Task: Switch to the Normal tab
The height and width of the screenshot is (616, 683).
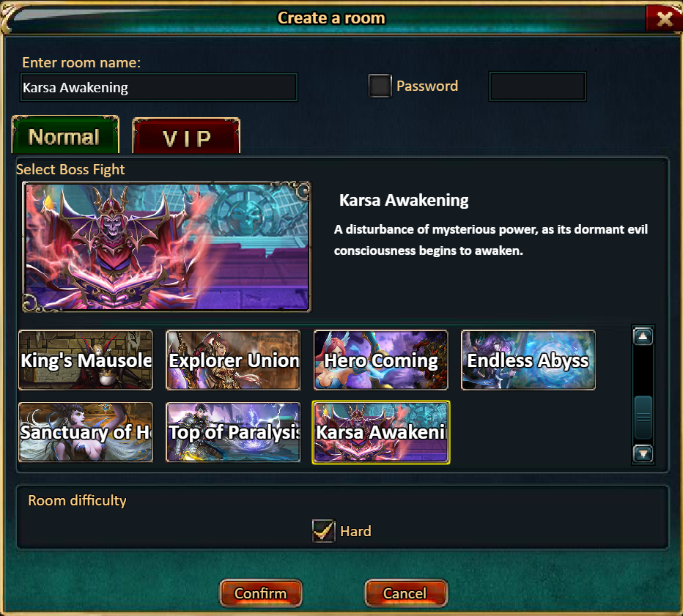Action: [65, 135]
